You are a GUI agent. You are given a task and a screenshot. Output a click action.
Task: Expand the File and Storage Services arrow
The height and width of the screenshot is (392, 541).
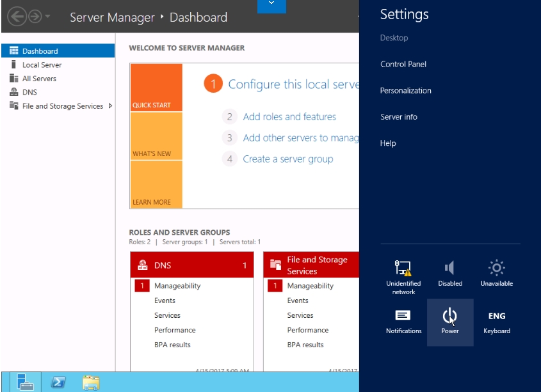click(x=110, y=106)
